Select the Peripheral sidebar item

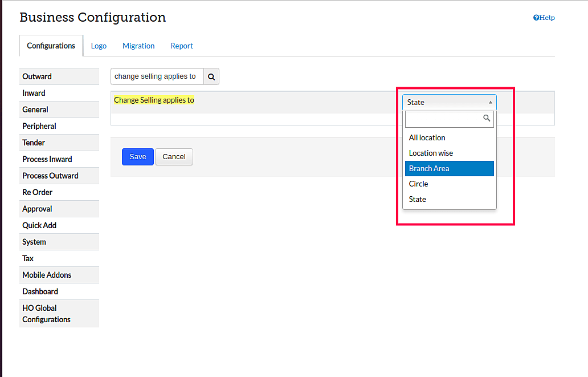point(39,126)
